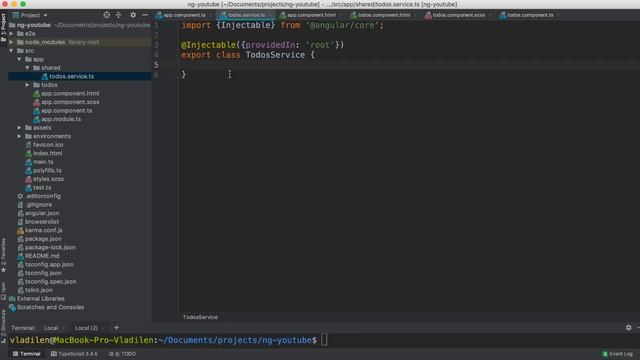640x360 pixels.
Task: Open .editorconfig file
Action: click(x=42, y=196)
